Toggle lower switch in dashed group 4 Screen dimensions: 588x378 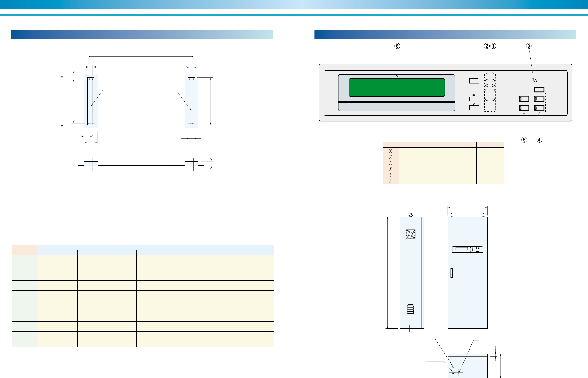coord(539,108)
